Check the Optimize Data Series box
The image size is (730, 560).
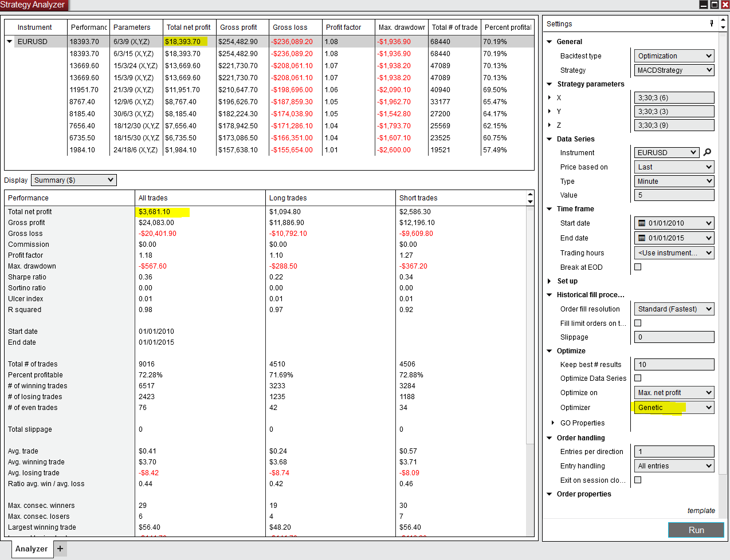[638, 378]
